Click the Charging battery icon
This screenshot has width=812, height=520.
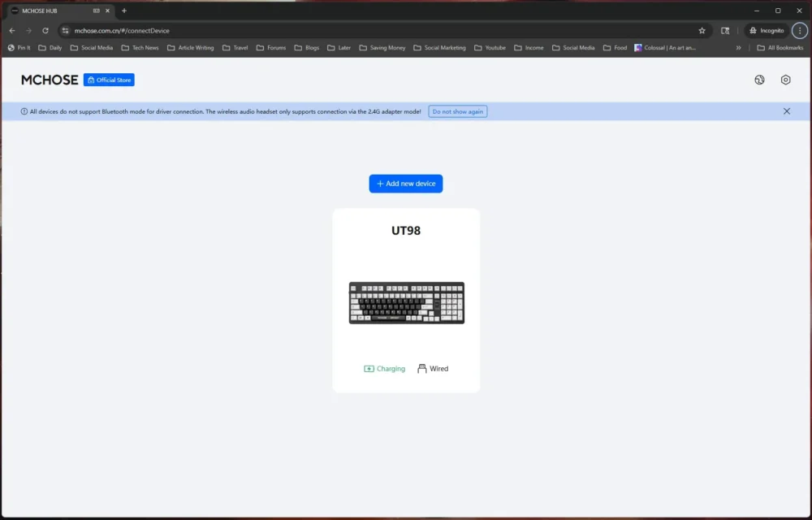pyautogui.click(x=369, y=369)
